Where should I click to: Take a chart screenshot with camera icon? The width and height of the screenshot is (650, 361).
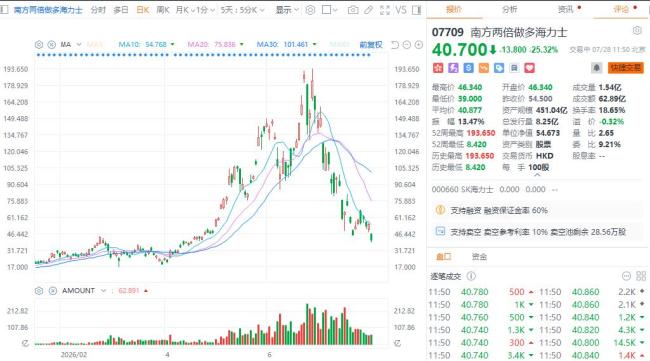pyautogui.click(x=353, y=10)
